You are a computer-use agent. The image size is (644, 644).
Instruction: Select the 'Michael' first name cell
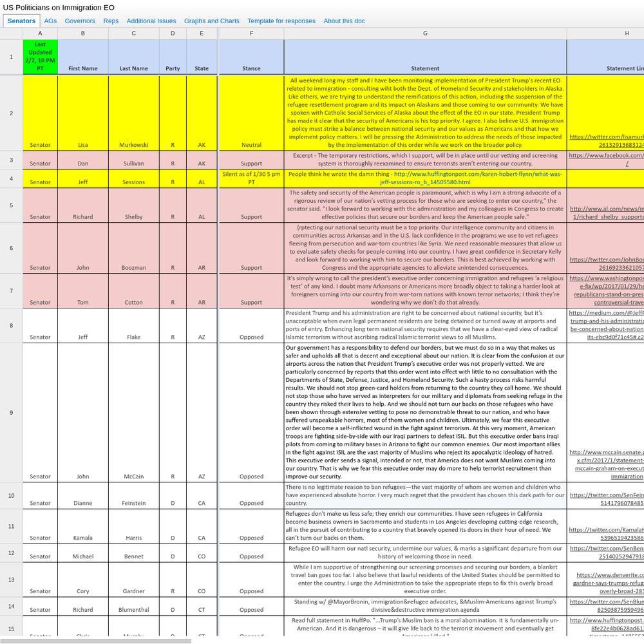click(83, 553)
